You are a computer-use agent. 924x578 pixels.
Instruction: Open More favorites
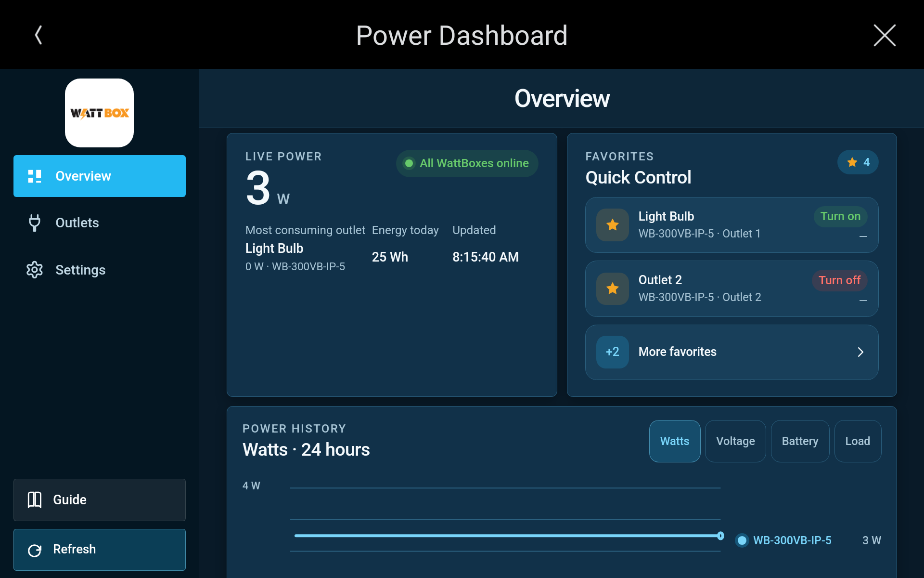pyautogui.click(x=731, y=352)
